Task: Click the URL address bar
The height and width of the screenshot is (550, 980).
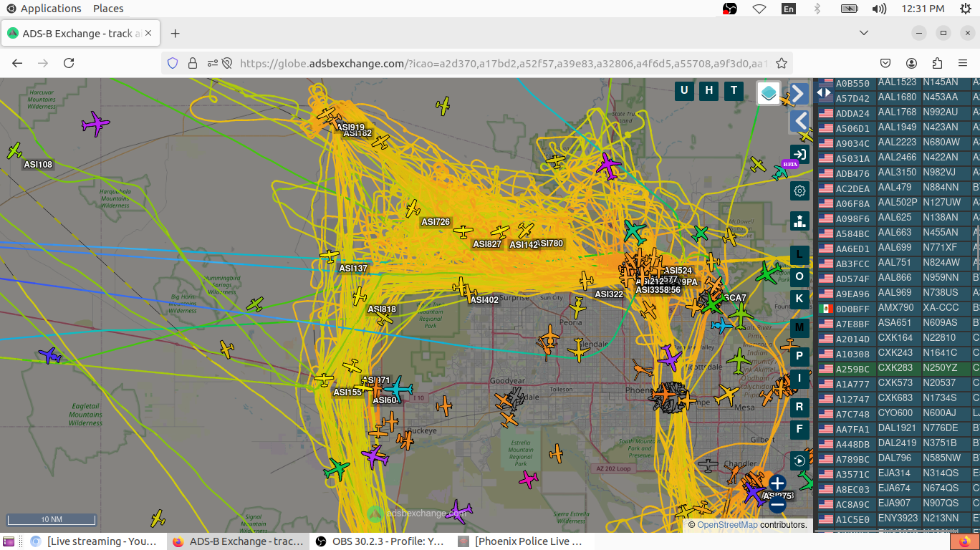Action: click(x=504, y=63)
